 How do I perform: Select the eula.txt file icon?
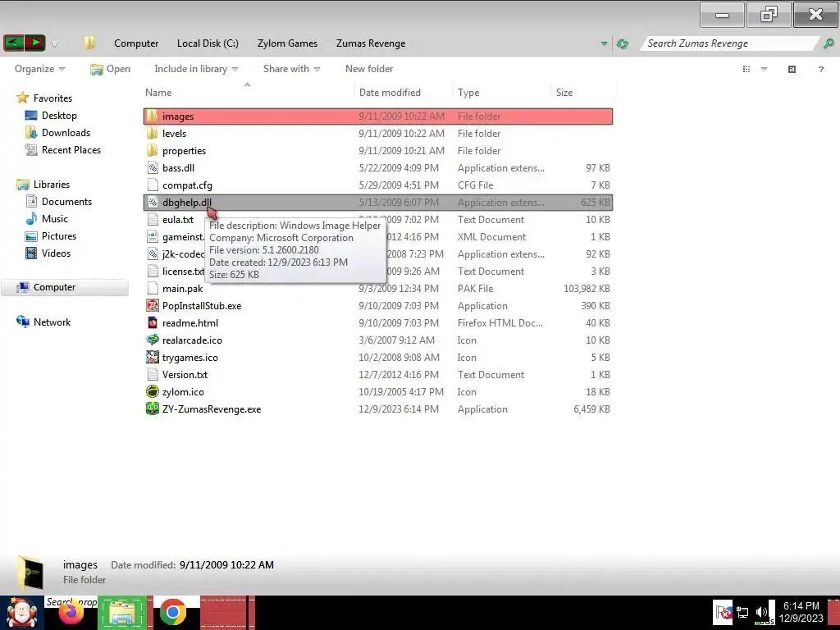point(153,219)
